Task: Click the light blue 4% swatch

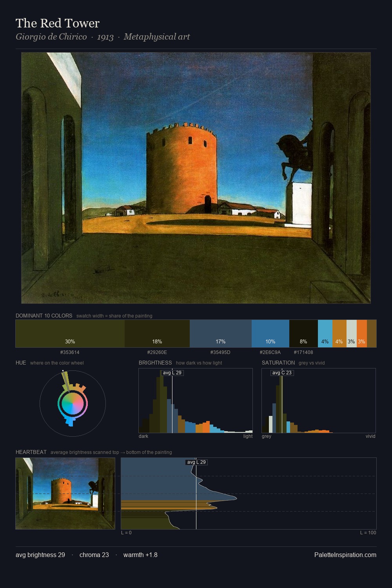Action: tap(325, 334)
